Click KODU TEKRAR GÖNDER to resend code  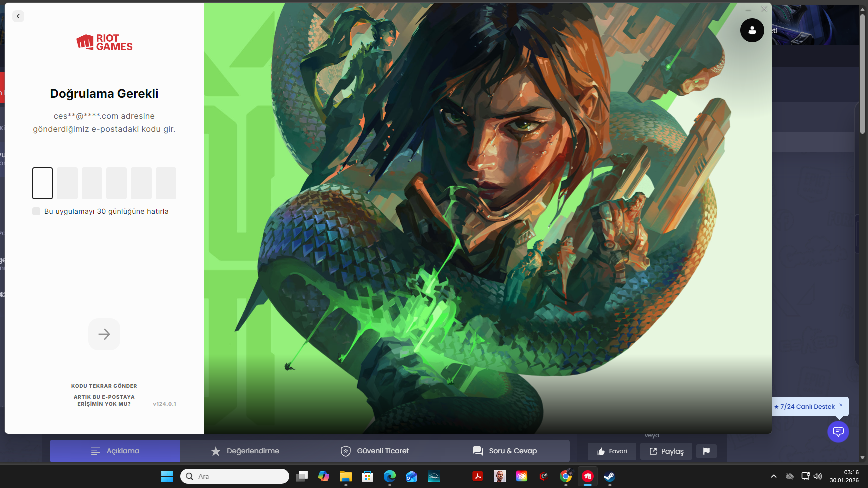[x=104, y=386]
